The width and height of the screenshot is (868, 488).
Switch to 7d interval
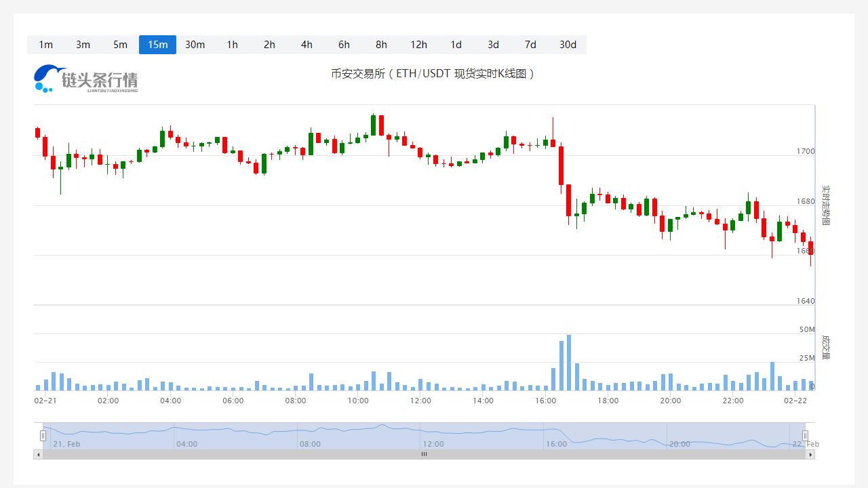click(530, 45)
